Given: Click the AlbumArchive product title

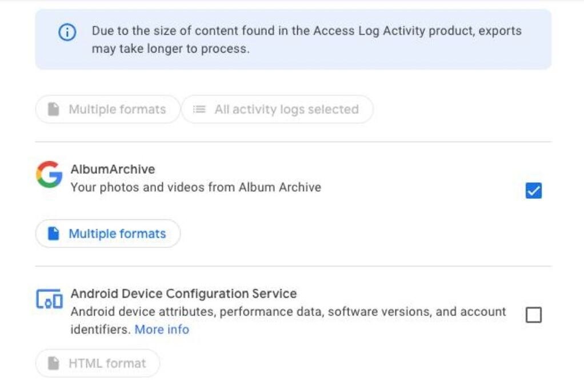Looking at the screenshot, I should coord(113,169).
